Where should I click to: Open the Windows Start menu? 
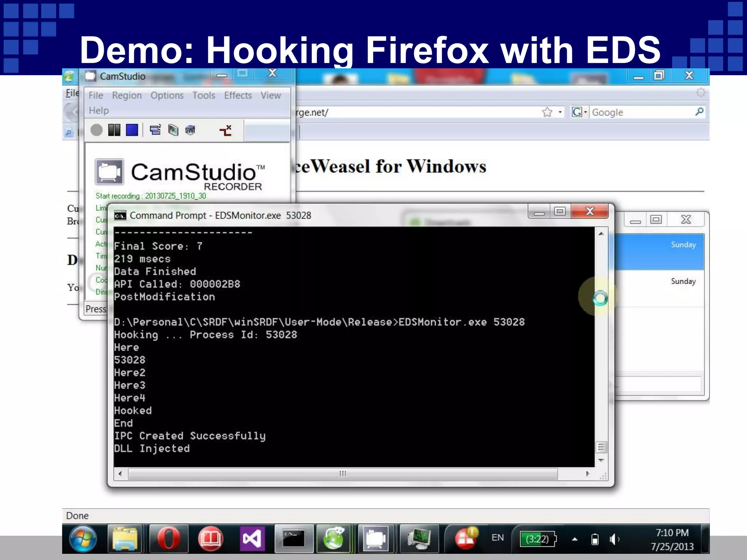click(83, 539)
